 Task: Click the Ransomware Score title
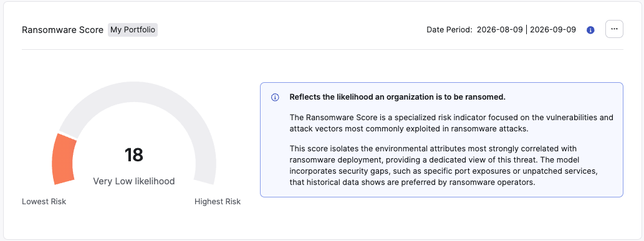[x=62, y=30]
